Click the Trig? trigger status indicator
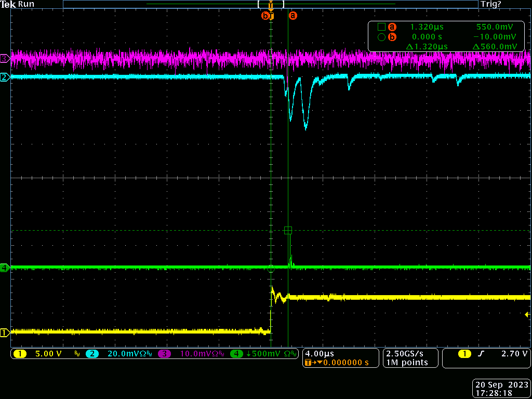The height and width of the screenshot is (399, 532). (491, 4)
